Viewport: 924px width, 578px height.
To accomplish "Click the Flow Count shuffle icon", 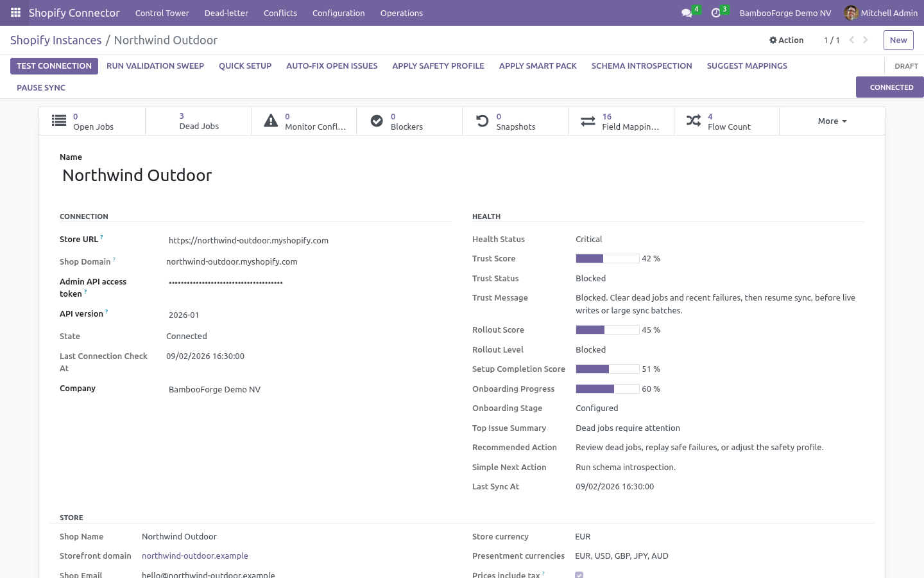I will [x=694, y=121].
